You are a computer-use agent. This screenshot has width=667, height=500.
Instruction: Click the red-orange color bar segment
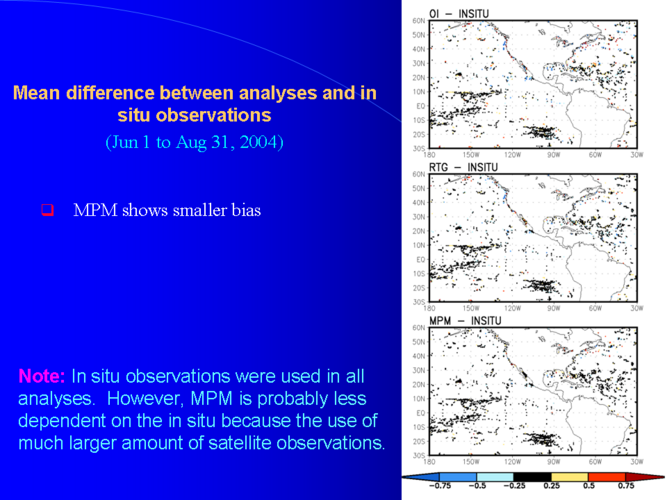[x=607, y=477]
